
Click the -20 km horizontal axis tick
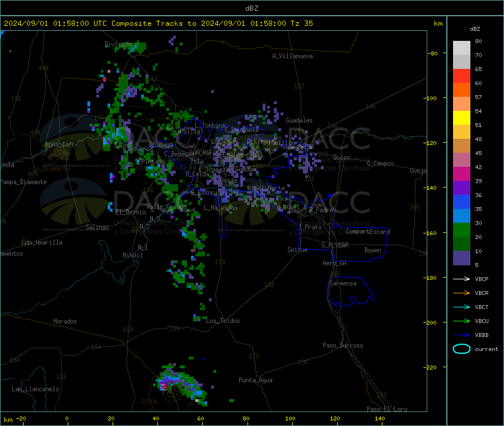(21, 419)
